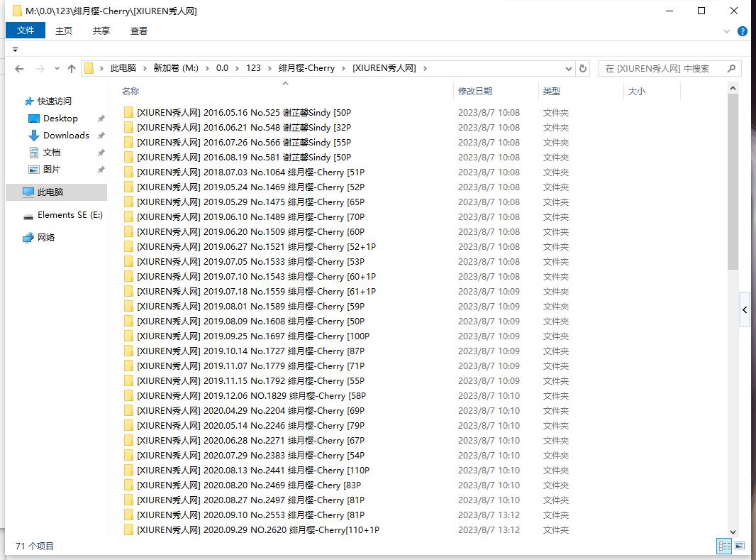The image size is (756, 560).
Task: Click folder icon of No.1697 绯月樱-Cherry
Action: point(128,336)
